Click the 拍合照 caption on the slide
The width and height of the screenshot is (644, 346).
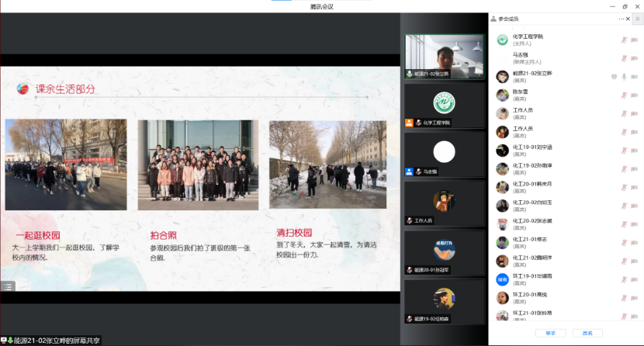(163, 235)
